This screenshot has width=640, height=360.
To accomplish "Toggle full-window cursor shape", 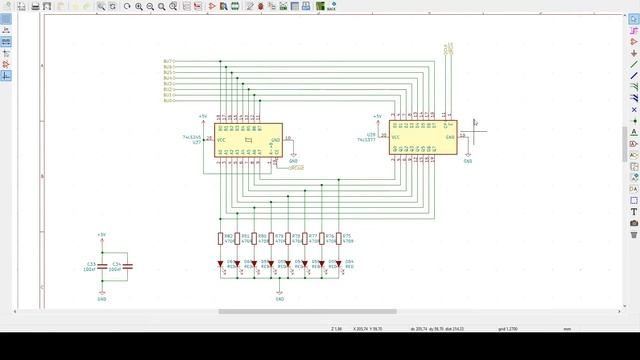I will [x=6, y=53].
